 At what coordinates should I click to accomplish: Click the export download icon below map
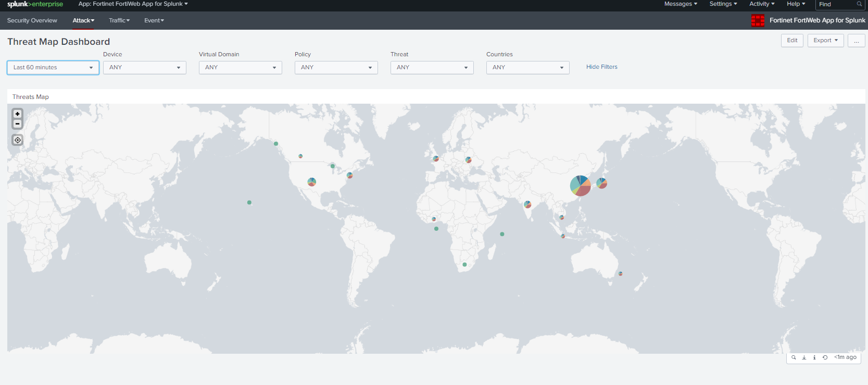coord(804,357)
